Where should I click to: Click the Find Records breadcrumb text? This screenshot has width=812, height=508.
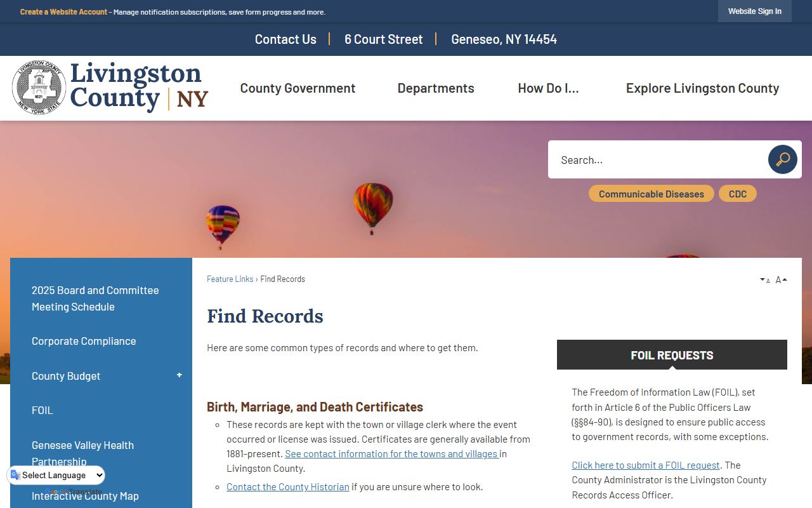tap(282, 279)
